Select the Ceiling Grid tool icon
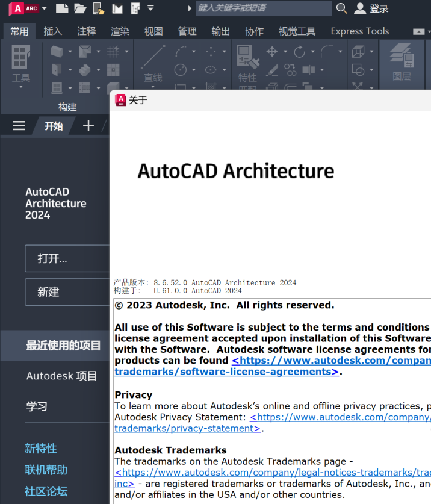 (113, 70)
